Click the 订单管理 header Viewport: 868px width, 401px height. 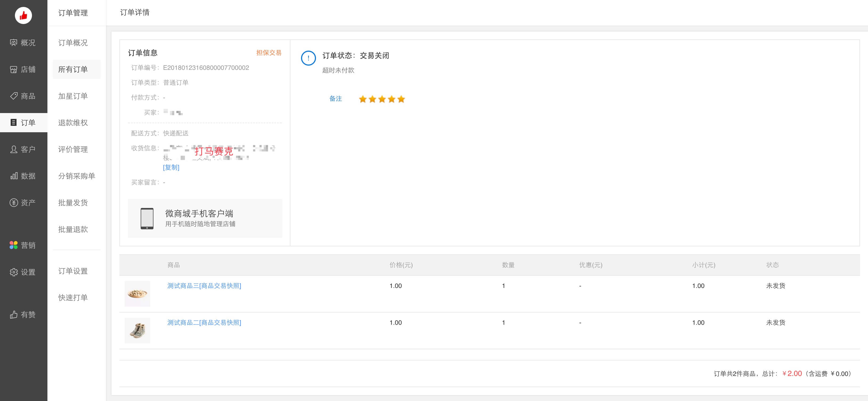[73, 13]
